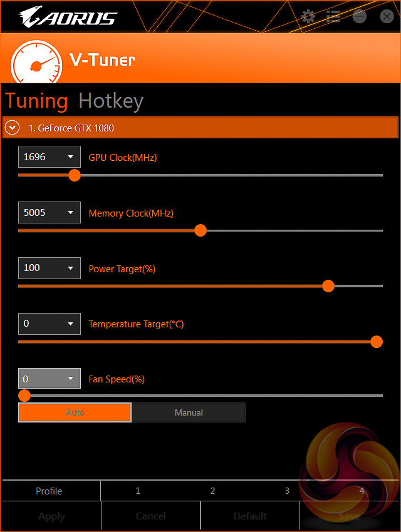Click the Power Target(%) label
Viewport: 401px width, 532px height.
122,269
